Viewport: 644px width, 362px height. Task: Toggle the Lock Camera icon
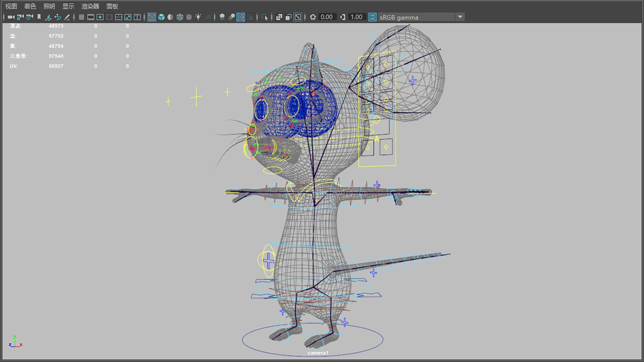(x=20, y=17)
